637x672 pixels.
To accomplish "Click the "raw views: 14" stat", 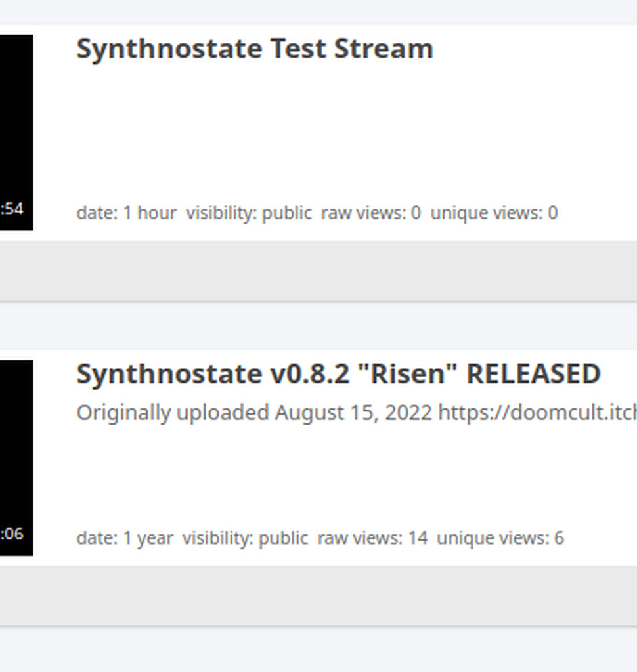I will click(372, 538).
